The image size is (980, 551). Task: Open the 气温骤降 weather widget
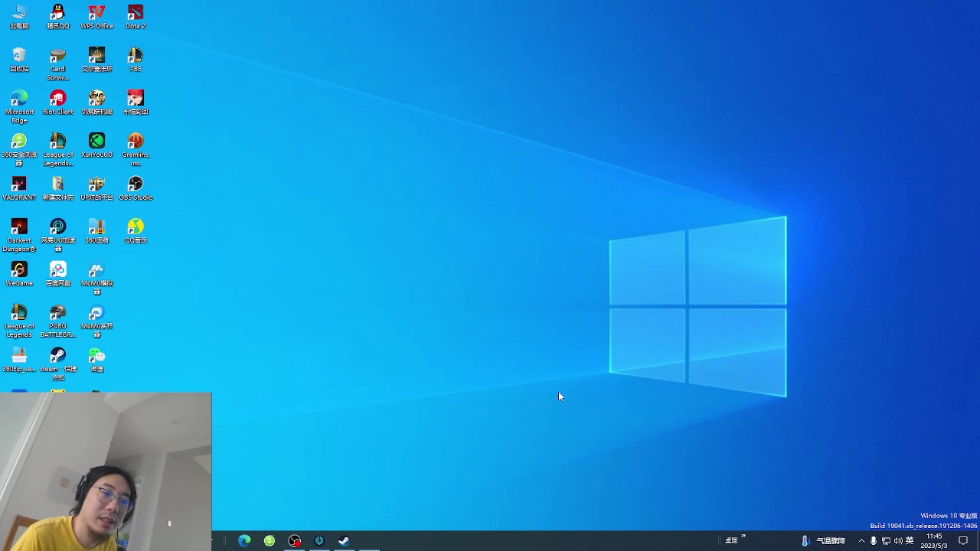(x=825, y=541)
